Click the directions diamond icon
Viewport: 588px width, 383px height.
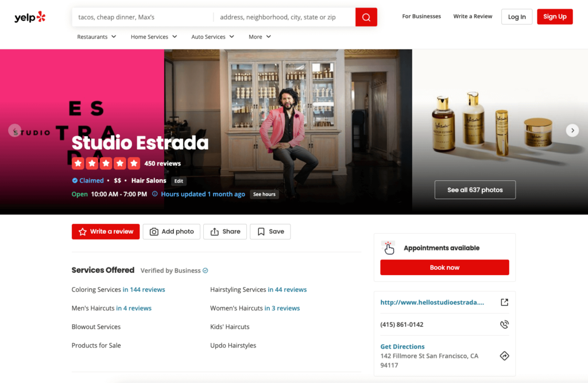[504, 356]
